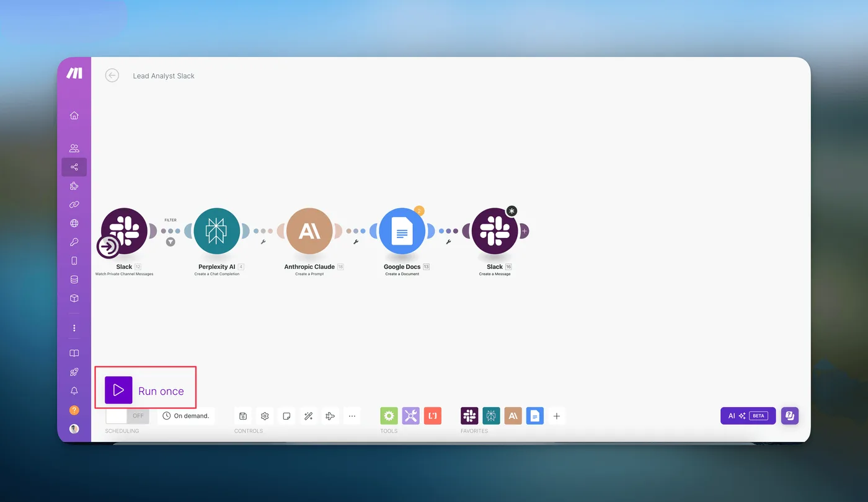
Task: Open Keys via the key icon
Action: (74, 242)
